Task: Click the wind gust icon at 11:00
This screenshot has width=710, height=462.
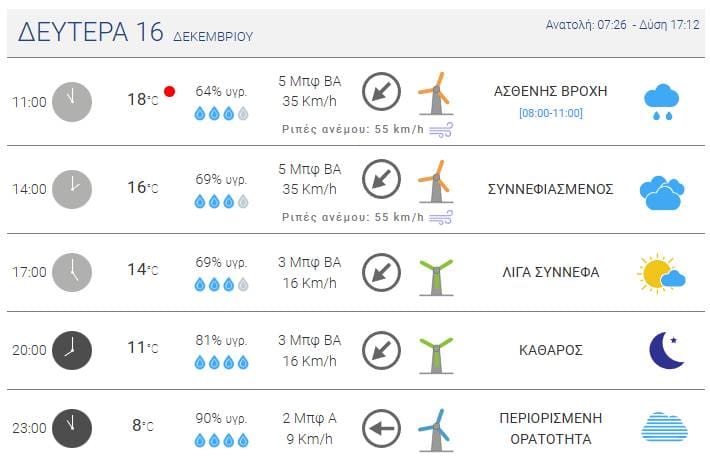Action: 441,130
